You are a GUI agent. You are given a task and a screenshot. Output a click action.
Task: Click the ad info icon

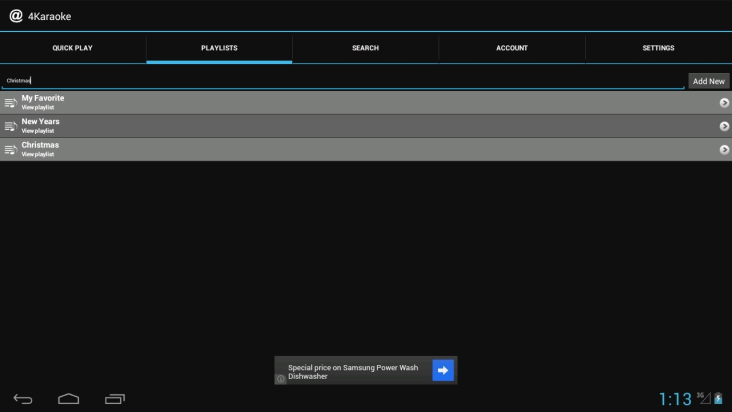[280, 379]
